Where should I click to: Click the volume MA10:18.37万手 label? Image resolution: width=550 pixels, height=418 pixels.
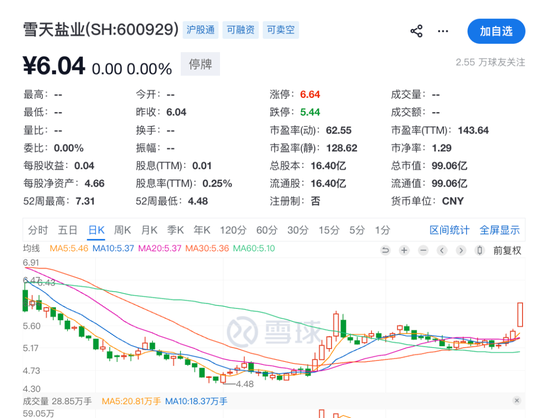pyautogui.click(x=196, y=401)
